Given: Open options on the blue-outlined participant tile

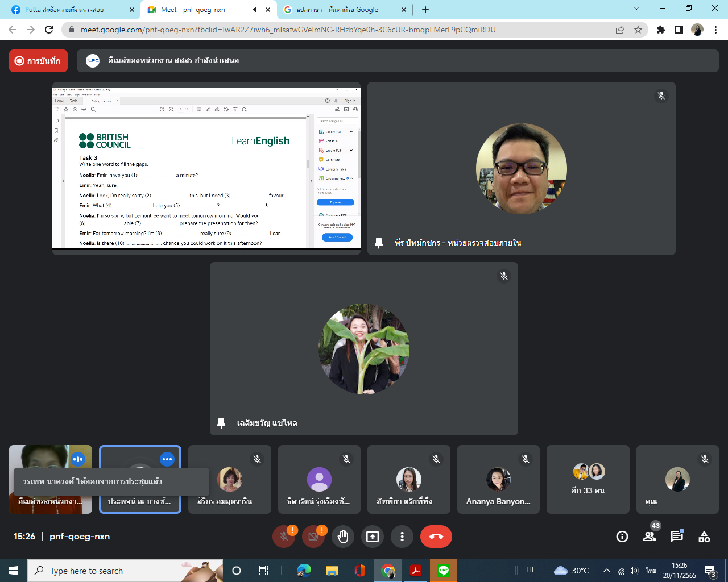Looking at the screenshot, I should [167, 459].
